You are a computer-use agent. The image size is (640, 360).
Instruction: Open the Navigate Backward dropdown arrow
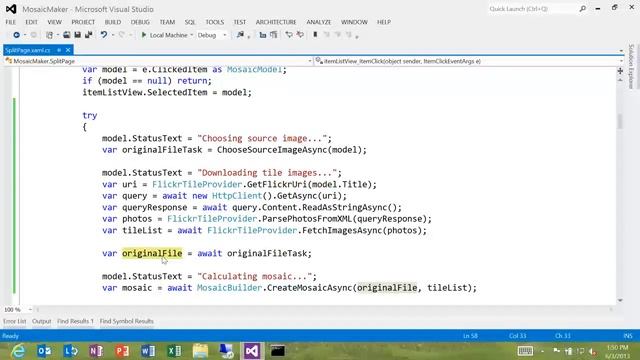point(25,35)
